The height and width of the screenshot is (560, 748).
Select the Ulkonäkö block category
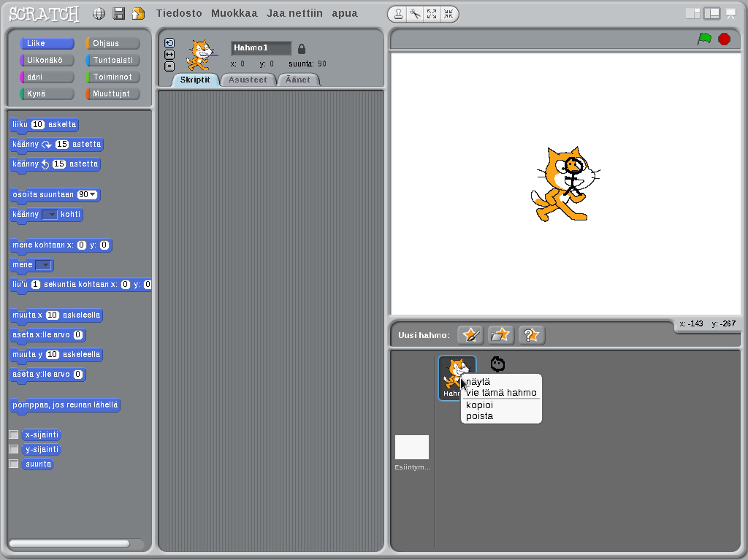coord(47,60)
